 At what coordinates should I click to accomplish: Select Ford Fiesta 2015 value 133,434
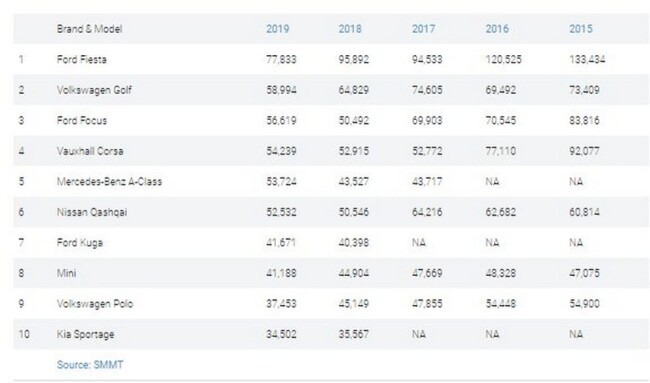587,60
